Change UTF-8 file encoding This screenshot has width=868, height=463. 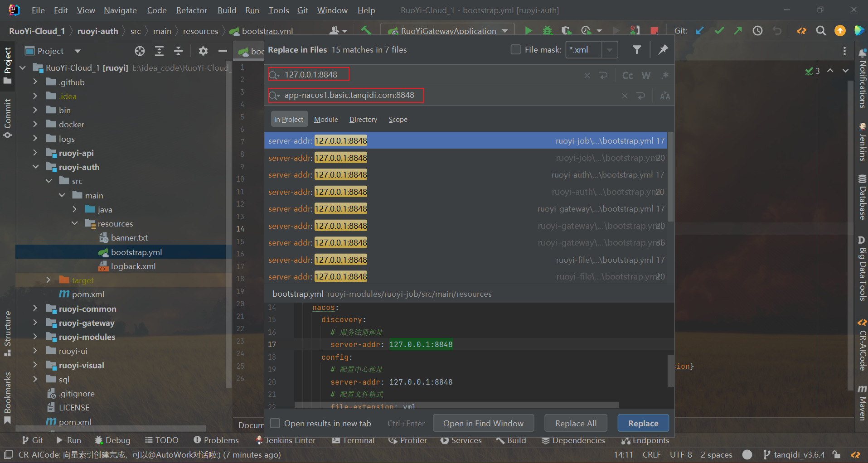[x=681, y=454]
